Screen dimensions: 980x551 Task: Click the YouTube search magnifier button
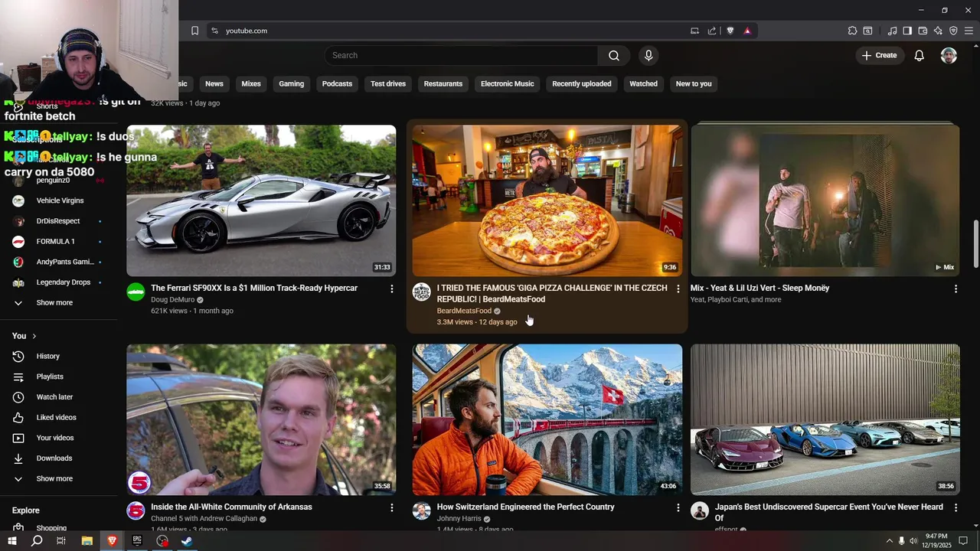(614, 55)
